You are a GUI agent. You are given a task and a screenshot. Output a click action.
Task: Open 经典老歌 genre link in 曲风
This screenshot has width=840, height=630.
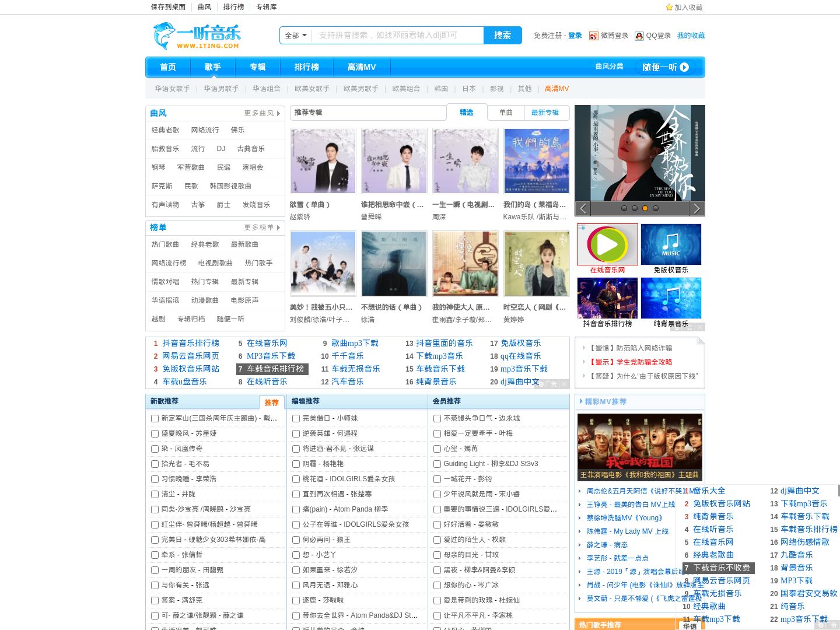click(166, 130)
